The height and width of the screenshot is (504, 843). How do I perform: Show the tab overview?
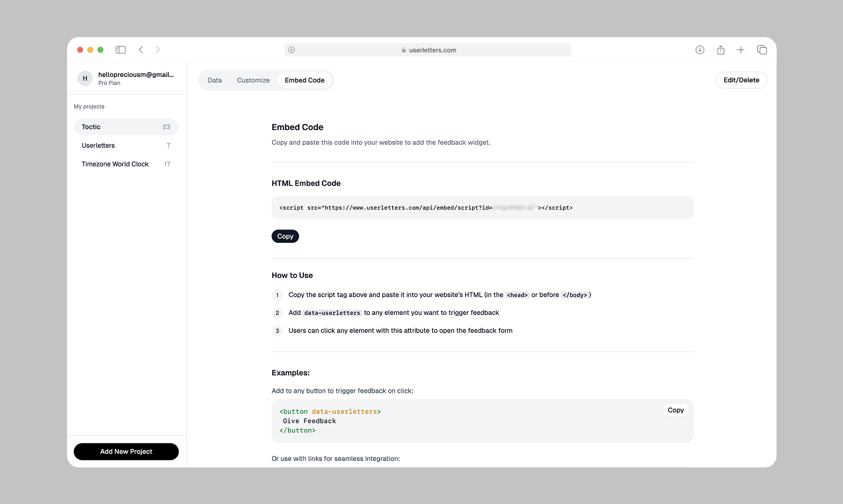pyautogui.click(x=761, y=49)
